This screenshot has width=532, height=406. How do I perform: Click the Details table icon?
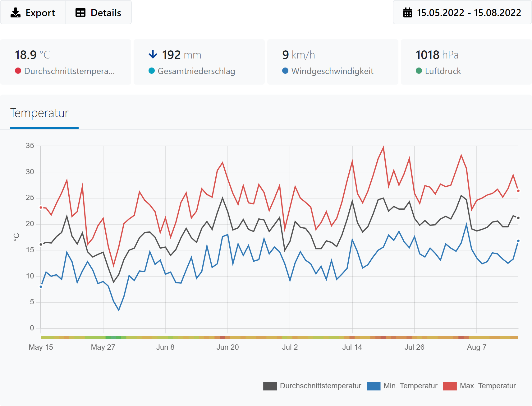(80, 13)
